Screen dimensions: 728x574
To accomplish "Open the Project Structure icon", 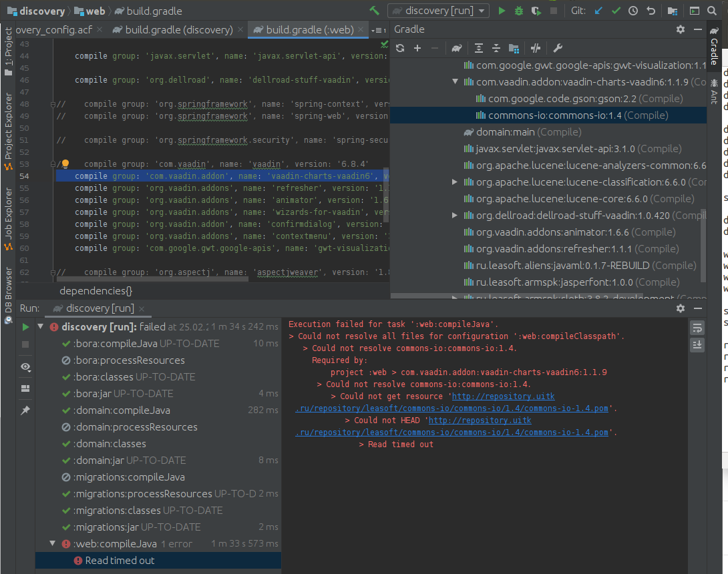I will pos(673,11).
